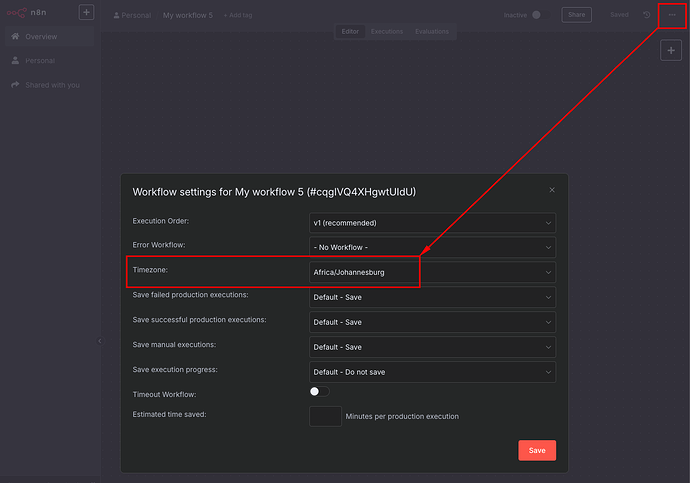Open Save failed production executions dropdown

click(432, 297)
